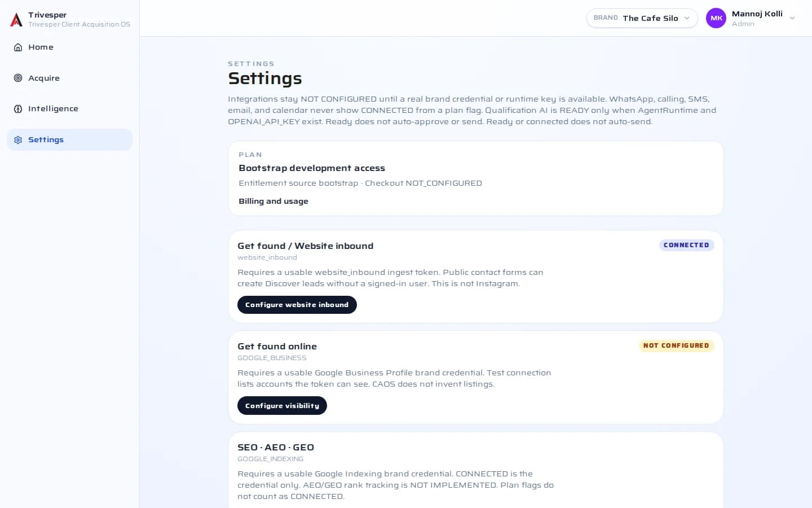The image size is (812, 508).
Task: Click the PLAN section label
Action: point(250,155)
